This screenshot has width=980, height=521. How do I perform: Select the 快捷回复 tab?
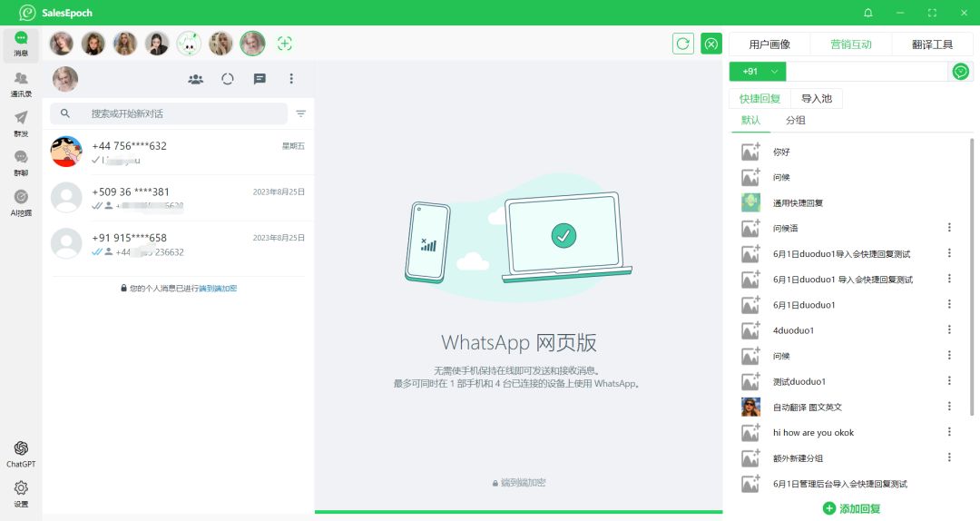pos(760,99)
